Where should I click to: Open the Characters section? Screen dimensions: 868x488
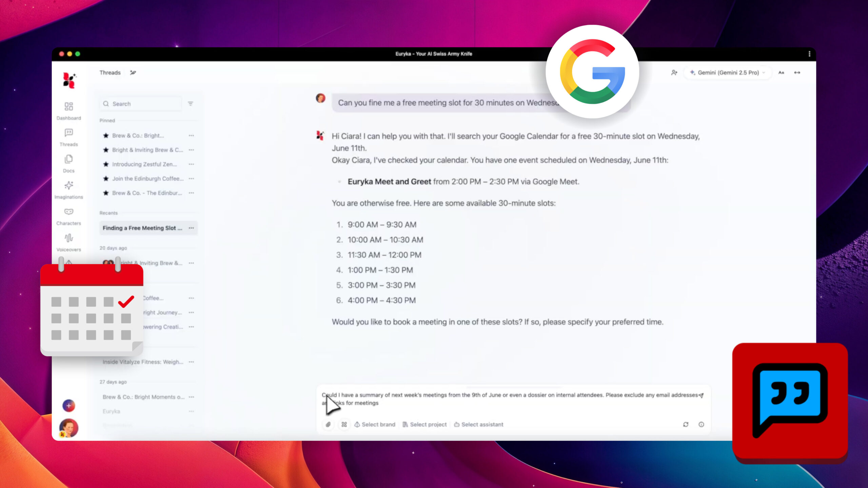click(68, 216)
